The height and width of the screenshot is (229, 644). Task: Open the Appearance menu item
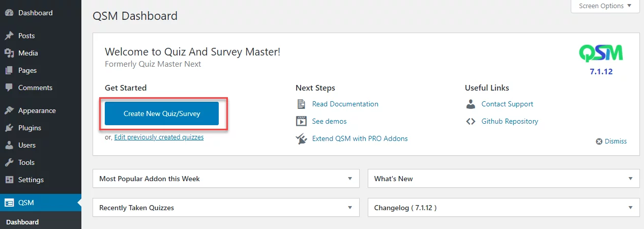[x=41, y=110]
